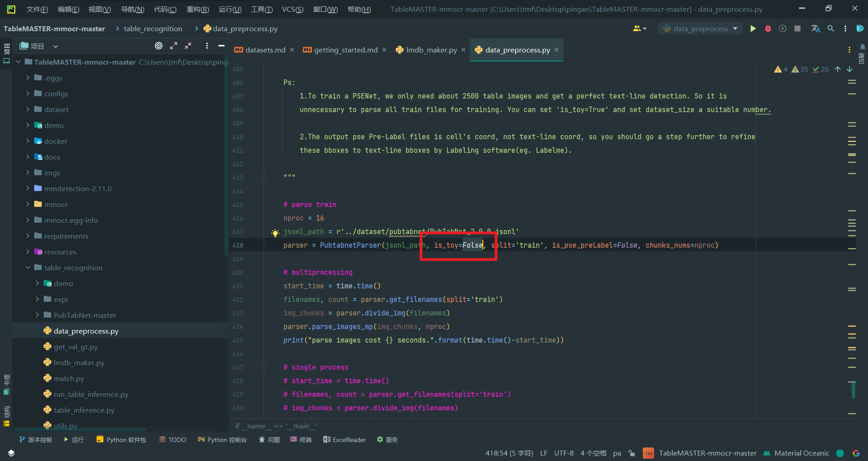Screen dimensions: 868x461
Task: Expand the .eggs folder
Action: click(x=28, y=78)
